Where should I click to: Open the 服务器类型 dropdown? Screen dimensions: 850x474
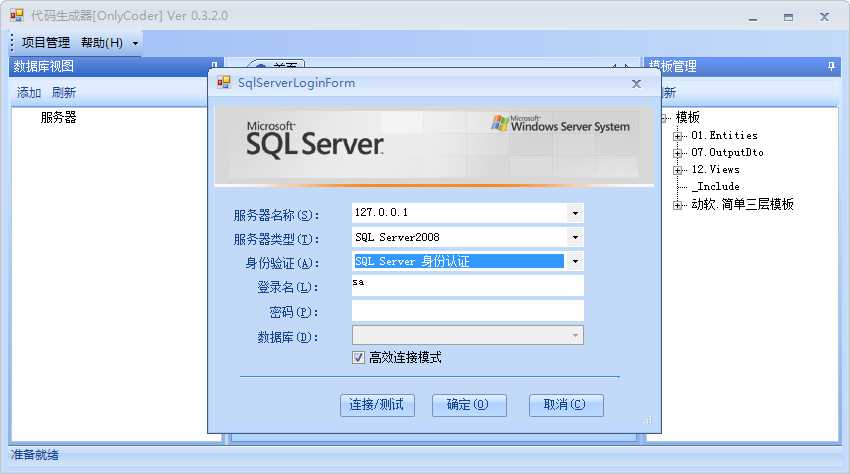point(575,237)
